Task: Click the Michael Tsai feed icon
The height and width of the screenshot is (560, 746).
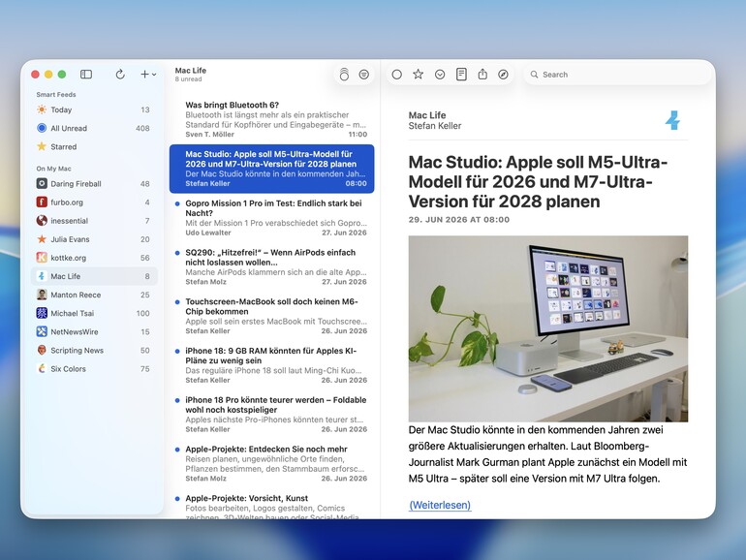Action: coord(42,314)
